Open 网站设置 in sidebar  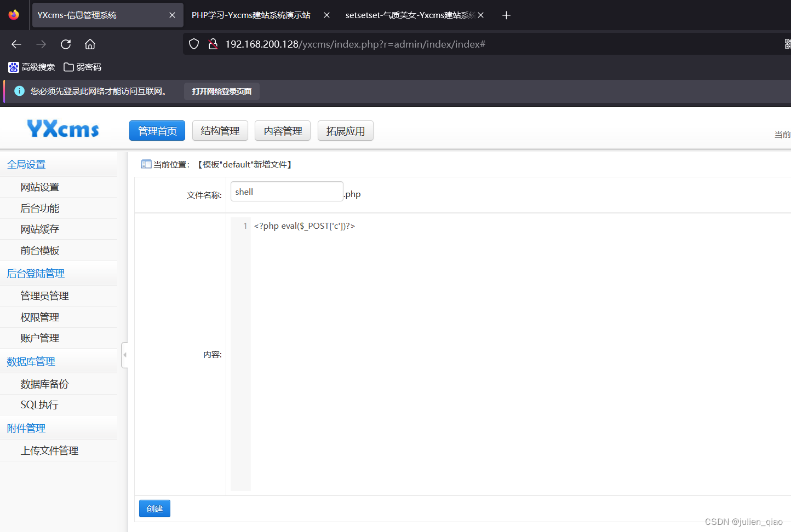[59, 187]
